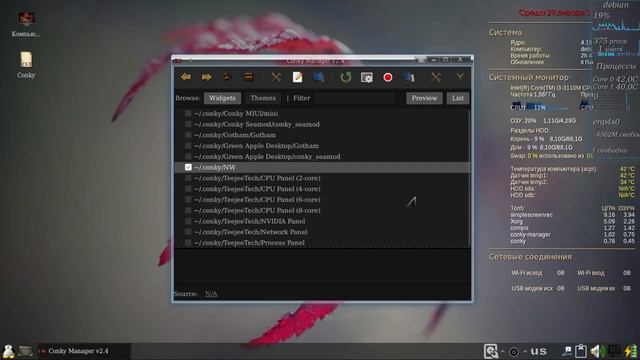Viewport: 640px width, 360px height.
Task: Select the TeejeeTech/Process Panel row
Action: click(322, 242)
